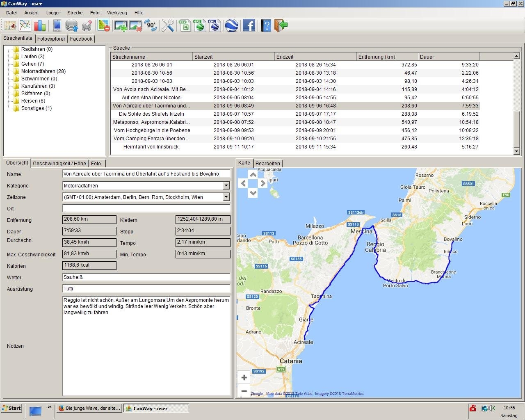The image size is (525, 420).
Task: Click the Facebook toolbar icon
Action: [x=249, y=25]
